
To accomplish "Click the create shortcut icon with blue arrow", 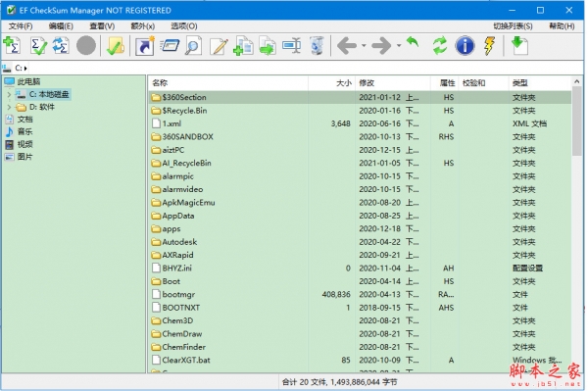I will pos(144,46).
